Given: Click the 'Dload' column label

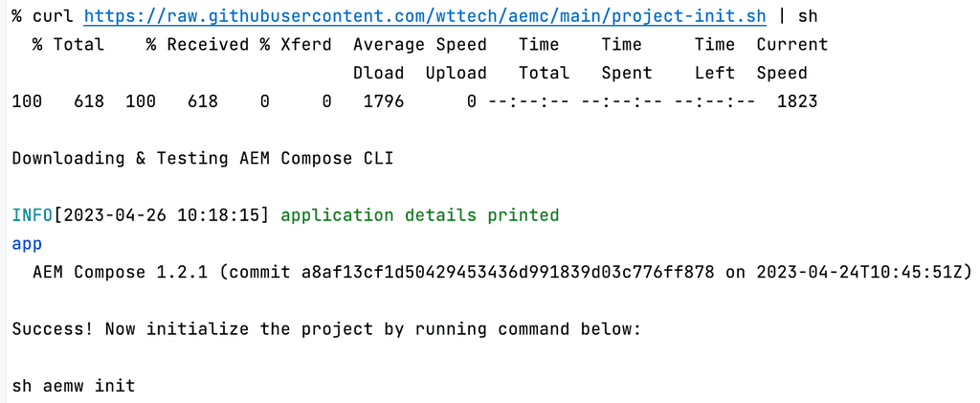Looking at the screenshot, I should pyautogui.click(x=378, y=73).
